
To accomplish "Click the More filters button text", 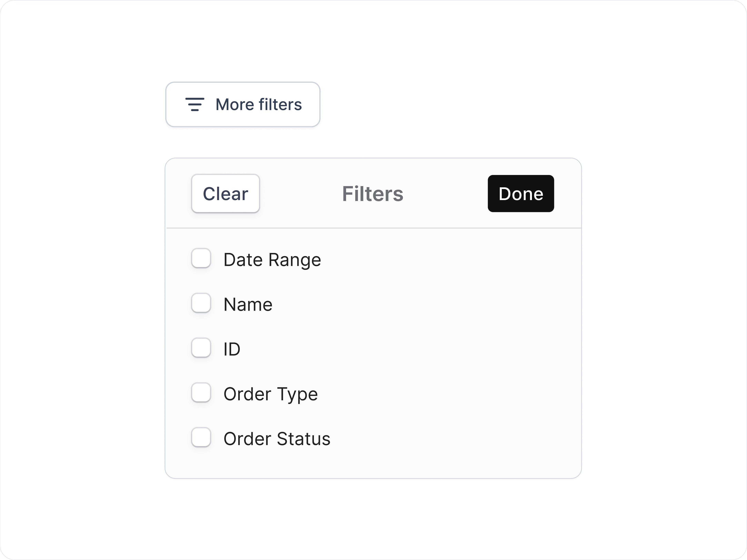I will [259, 104].
